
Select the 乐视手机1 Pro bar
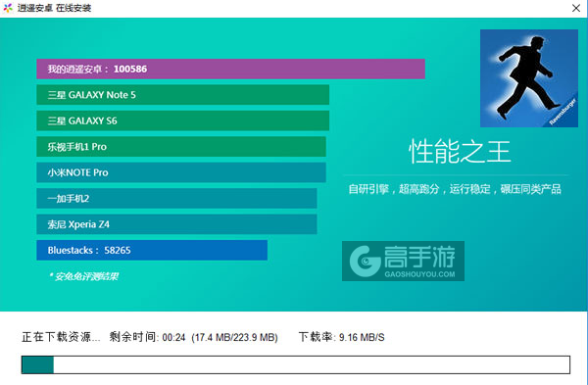tap(181, 147)
